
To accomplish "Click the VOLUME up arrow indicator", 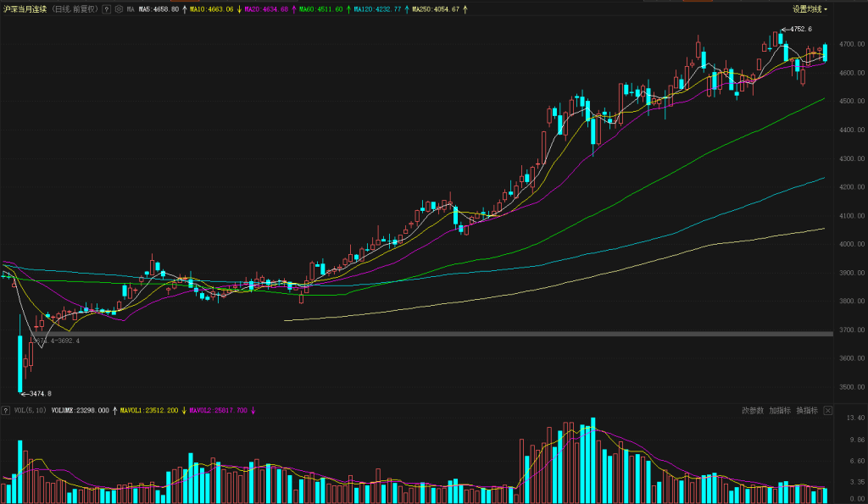I will pyautogui.click(x=114, y=411).
